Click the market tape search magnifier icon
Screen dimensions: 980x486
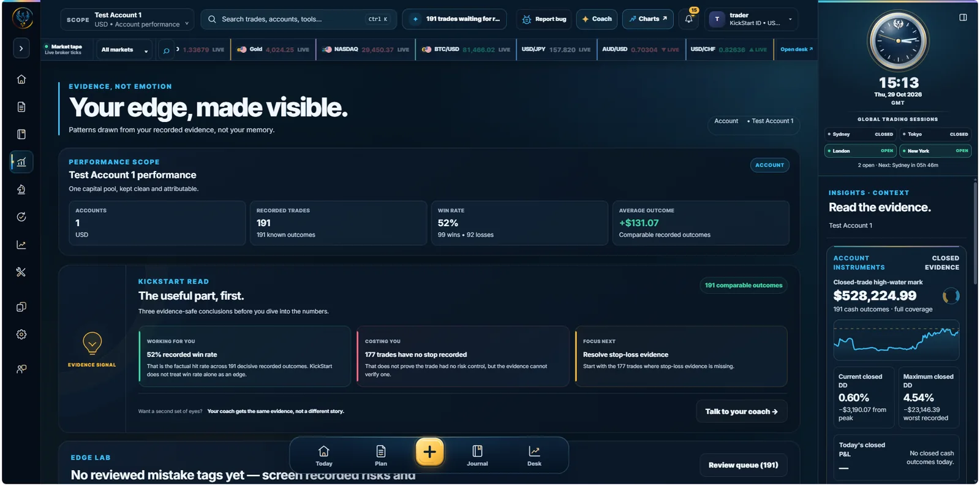pos(166,50)
